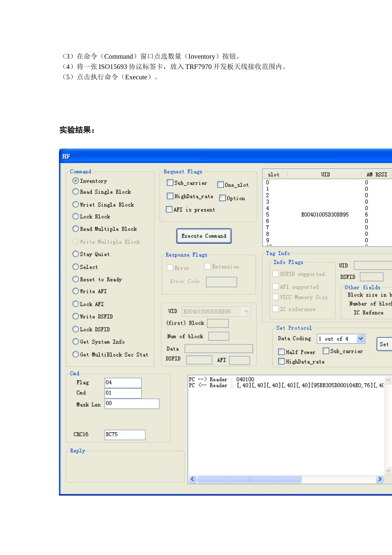Click the horizontal scrollbar thumb of the log
392x555 pixels.
point(249,479)
